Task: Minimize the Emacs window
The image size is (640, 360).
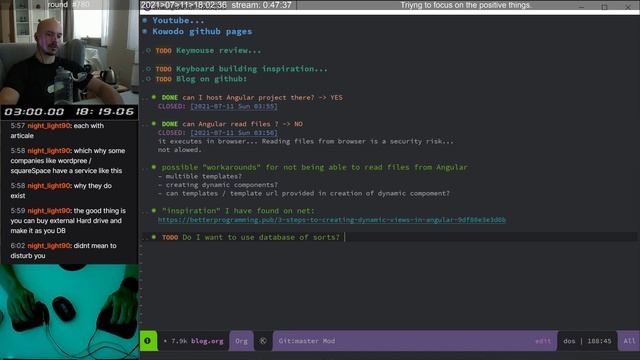Action: click(x=582, y=7)
